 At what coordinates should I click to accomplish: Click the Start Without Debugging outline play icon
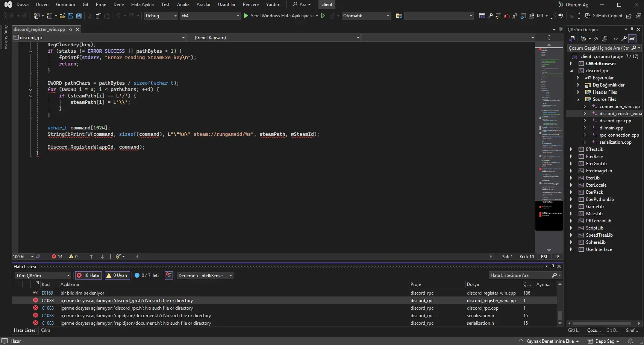coord(323,16)
